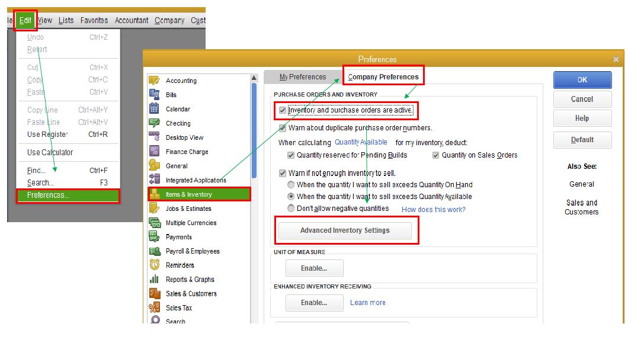The height and width of the screenshot is (343, 644).
Task: Click the Payroll & Employees icon
Action: (x=155, y=251)
